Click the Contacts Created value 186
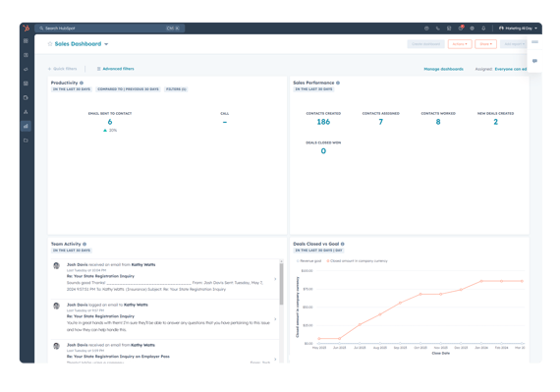 coord(323,122)
